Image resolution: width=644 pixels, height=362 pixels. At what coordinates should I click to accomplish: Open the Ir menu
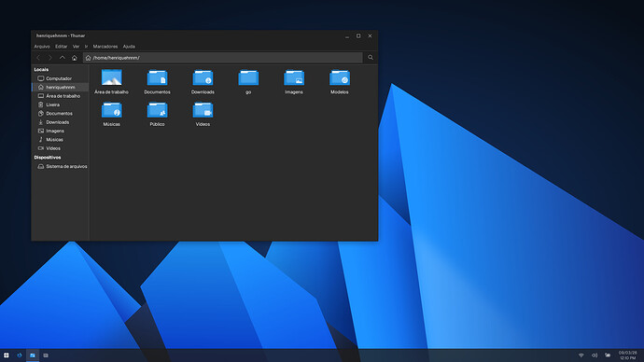point(86,47)
